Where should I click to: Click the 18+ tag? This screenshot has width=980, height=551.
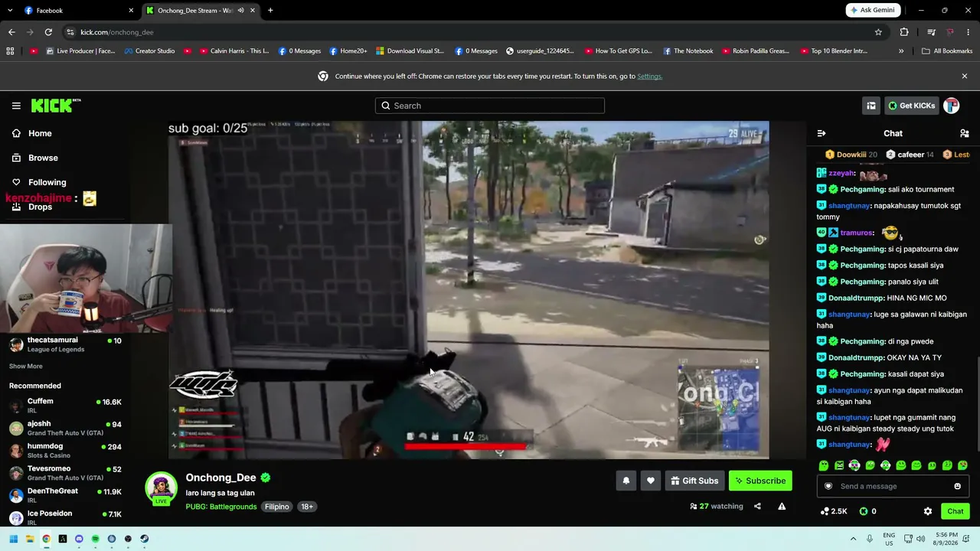307,507
